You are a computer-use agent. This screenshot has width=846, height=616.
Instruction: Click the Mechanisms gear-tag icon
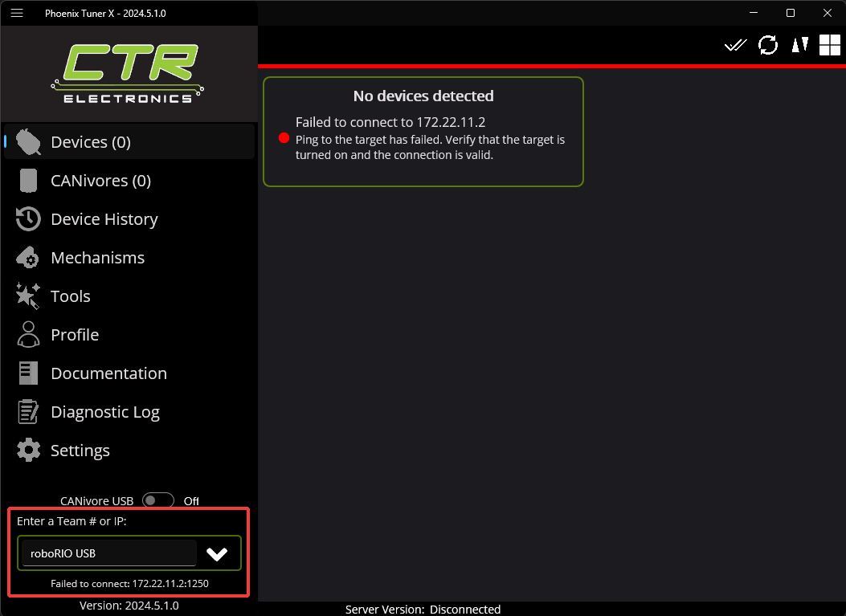coord(28,257)
